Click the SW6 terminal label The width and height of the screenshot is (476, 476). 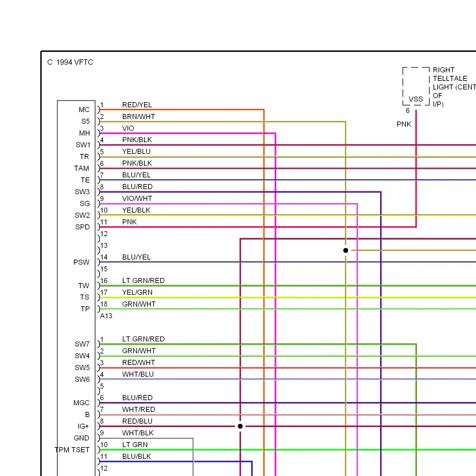tap(82, 379)
